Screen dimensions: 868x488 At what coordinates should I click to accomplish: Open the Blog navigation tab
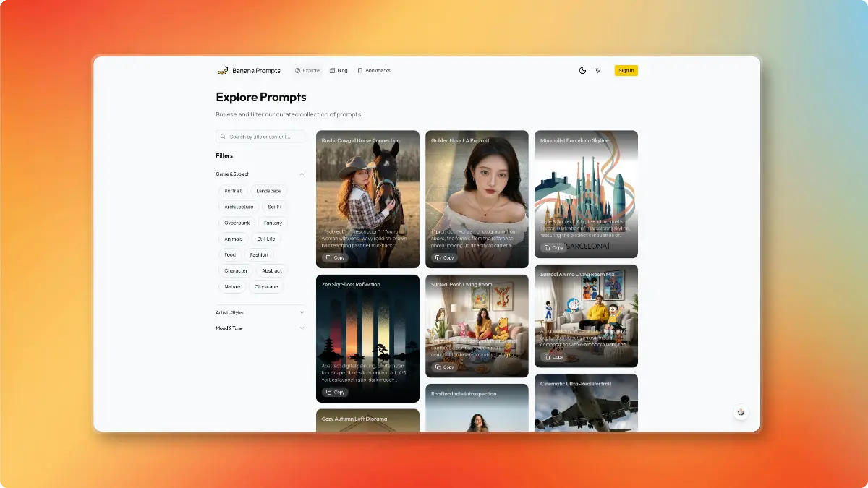click(x=339, y=71)
